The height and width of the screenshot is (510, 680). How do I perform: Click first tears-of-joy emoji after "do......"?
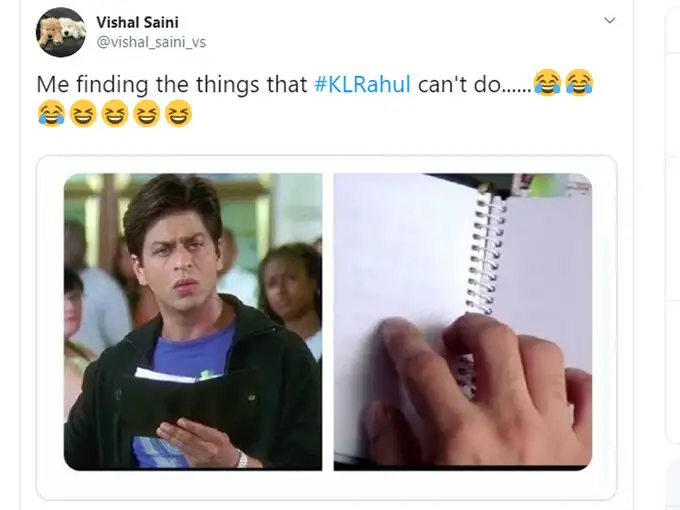(547, 82)
